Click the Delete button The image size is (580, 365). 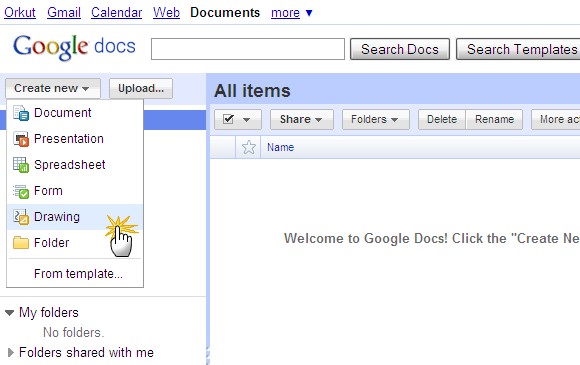[x=442, y=119]
